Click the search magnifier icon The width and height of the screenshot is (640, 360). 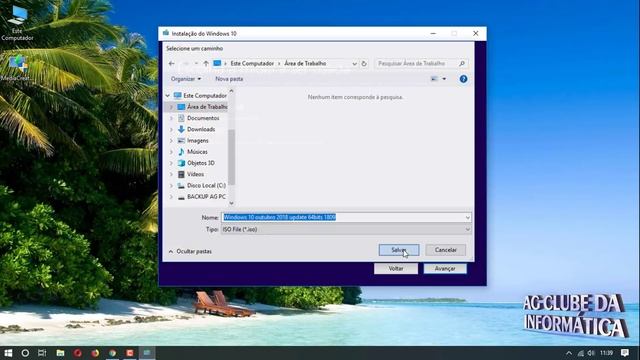[462, 64]
